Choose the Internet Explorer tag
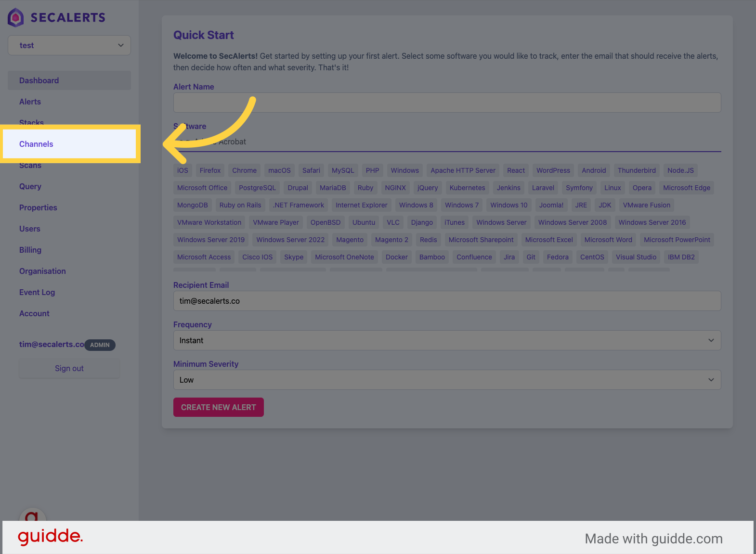756x554 pixels. coord(361,205)
